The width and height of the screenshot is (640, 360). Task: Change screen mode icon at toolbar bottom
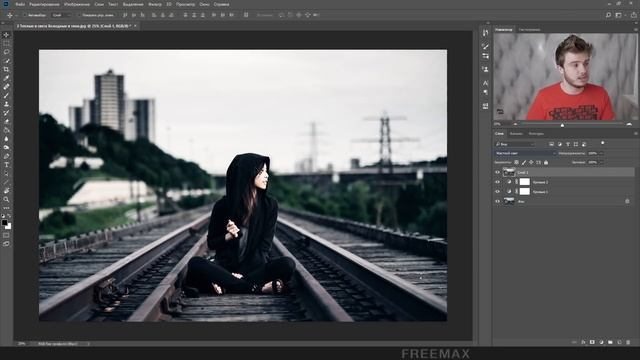coord(6,244)
